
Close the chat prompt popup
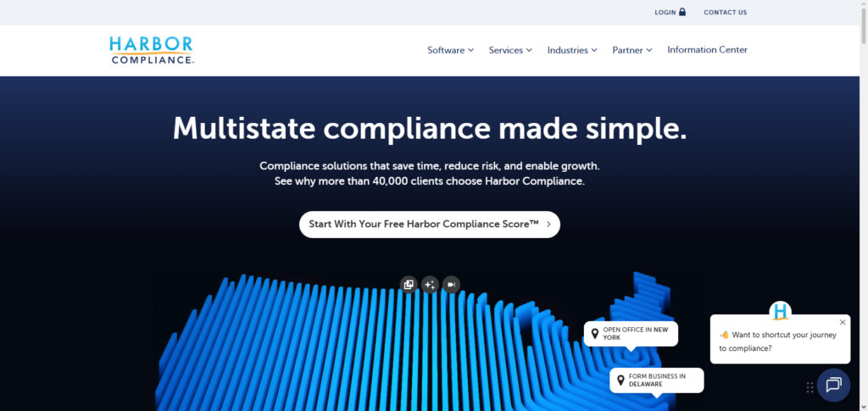[x=843, y=322]
